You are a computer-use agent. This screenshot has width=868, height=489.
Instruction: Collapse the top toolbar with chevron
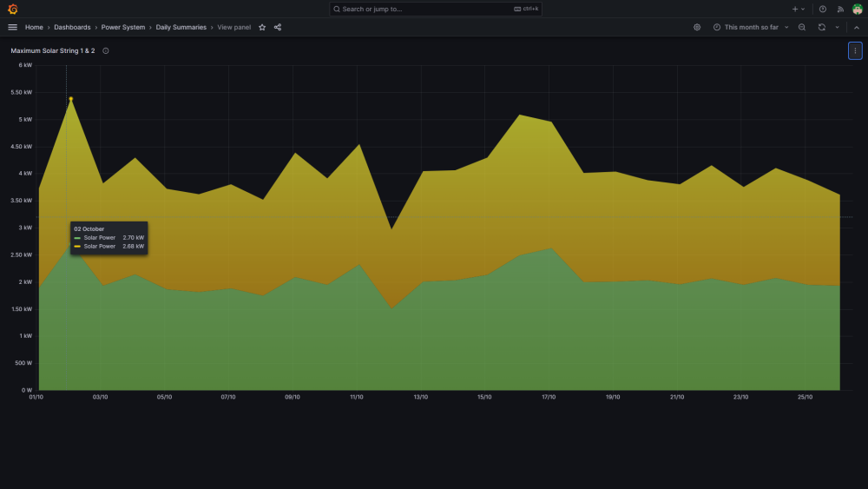[x=857, y=27]
